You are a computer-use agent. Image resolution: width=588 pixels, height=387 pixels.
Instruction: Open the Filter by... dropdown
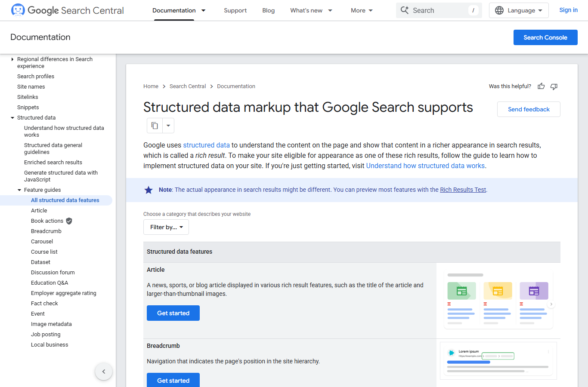(166, 227)
